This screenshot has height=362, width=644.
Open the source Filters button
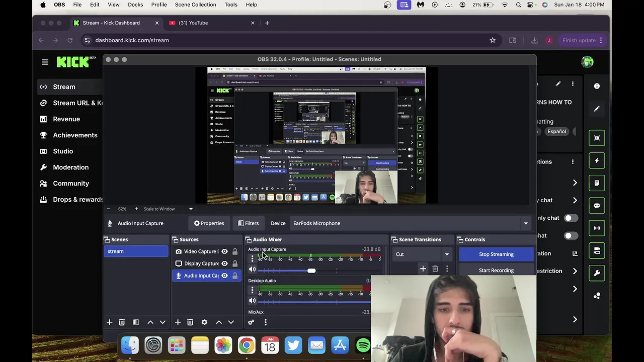248,223
